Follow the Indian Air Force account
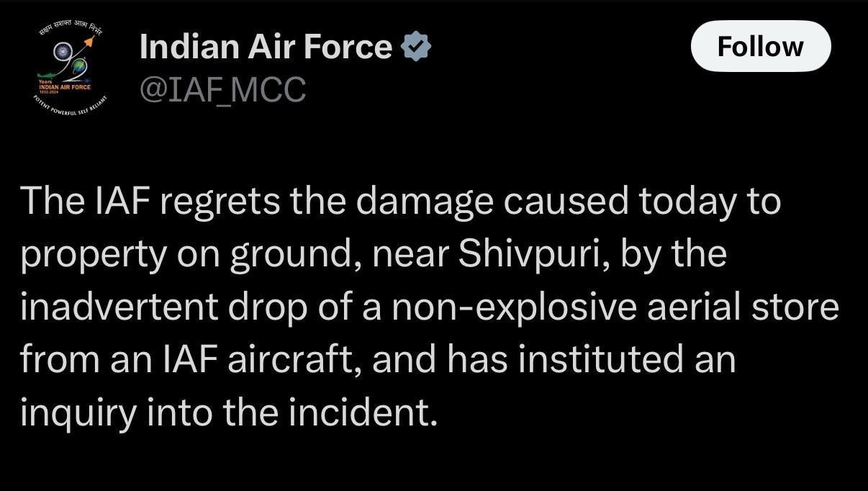 761,46
